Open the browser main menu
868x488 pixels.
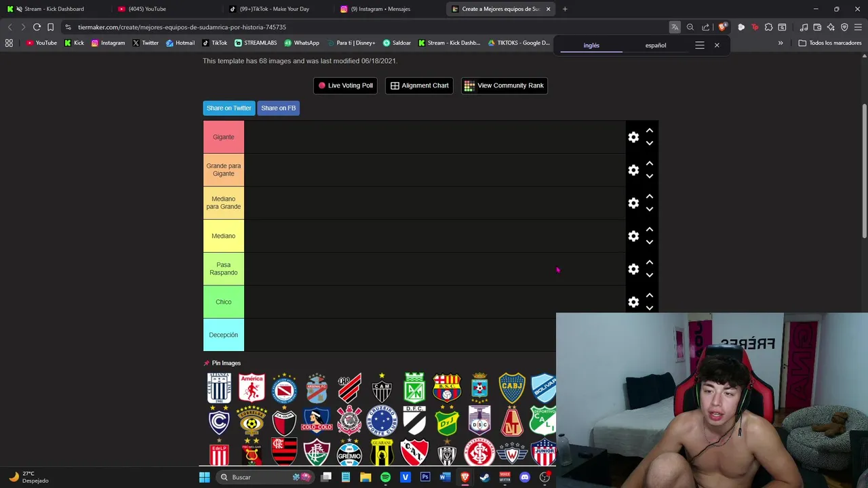(x=858, y=27)
